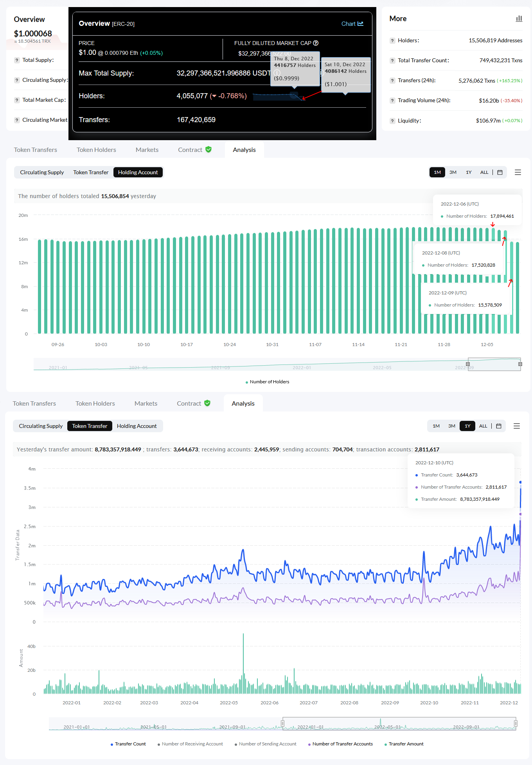Click the help icon beside Total Transfer Count
The image size is (532, 765).
click(392, 61)
